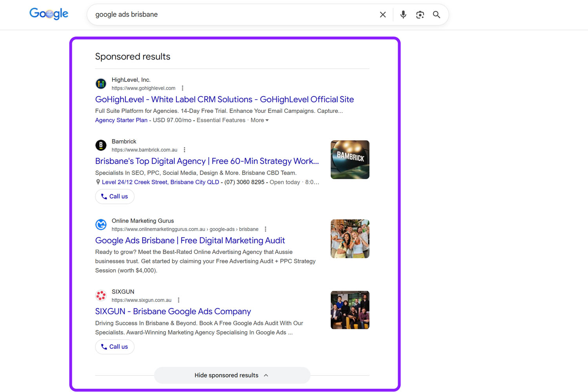
Task: Click the 'Online Marketing Gurus' advertiser name
Action: (143, 221)
